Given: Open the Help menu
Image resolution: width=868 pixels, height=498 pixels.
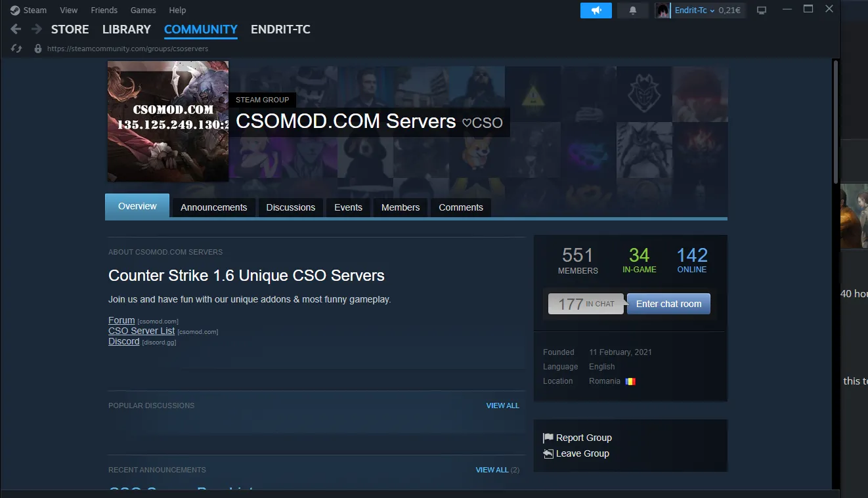Looking at the screenshot, I should tap(177, 10).
